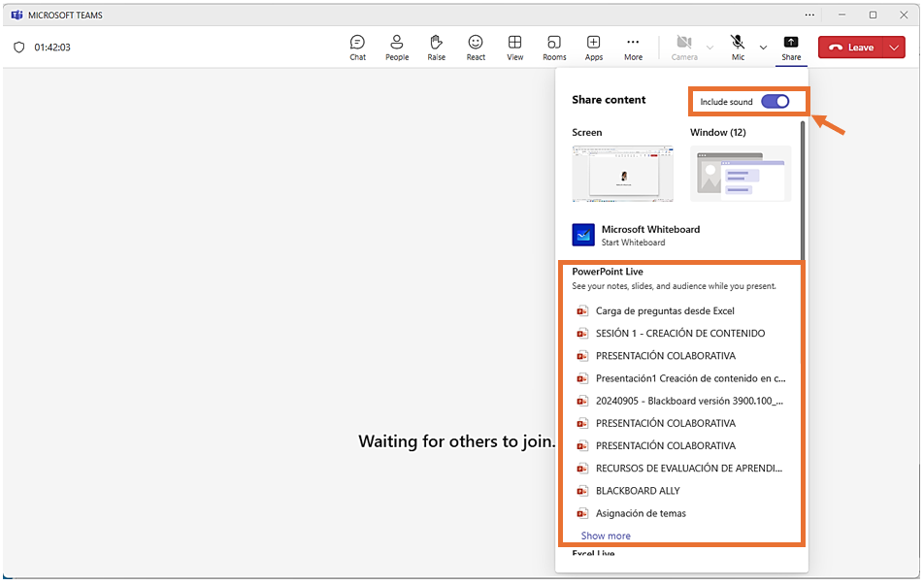Click the Show more link
The height and width of the screenshot is (585, 924).
(606, 536)
